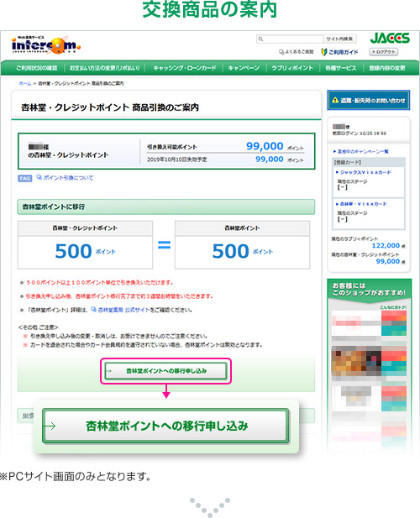This screenshot has height=518, width=420.
Task: Open the ラブリィポイント menu
Action: click(x=292, y=68)
